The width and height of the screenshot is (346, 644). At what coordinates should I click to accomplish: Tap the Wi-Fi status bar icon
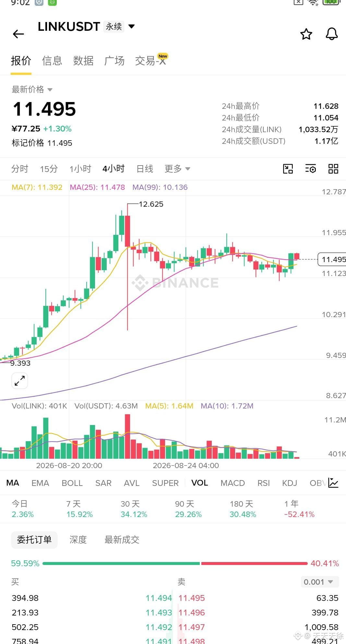pos(313,3)
